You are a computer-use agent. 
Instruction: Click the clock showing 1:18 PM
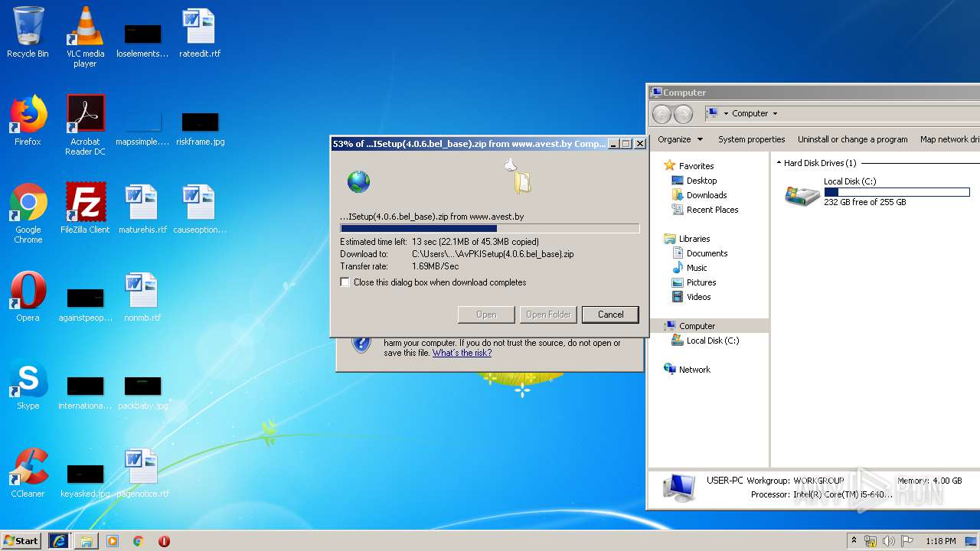(941, 541)
